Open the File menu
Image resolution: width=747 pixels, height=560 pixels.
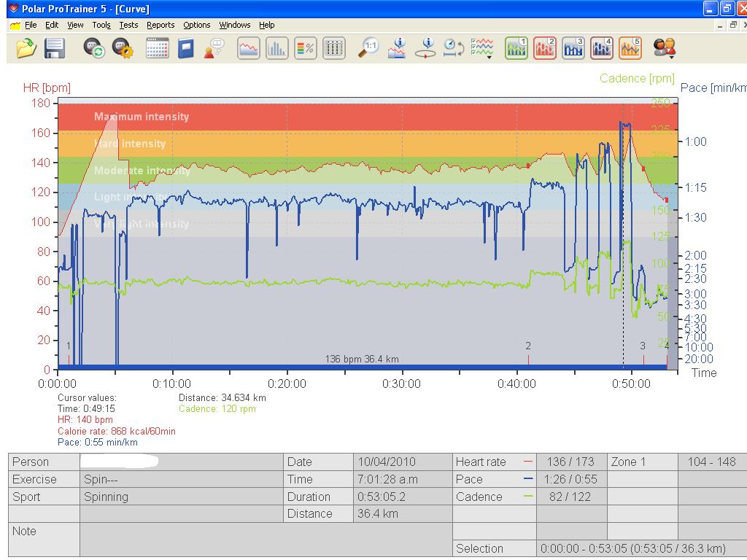coord(30,25)
